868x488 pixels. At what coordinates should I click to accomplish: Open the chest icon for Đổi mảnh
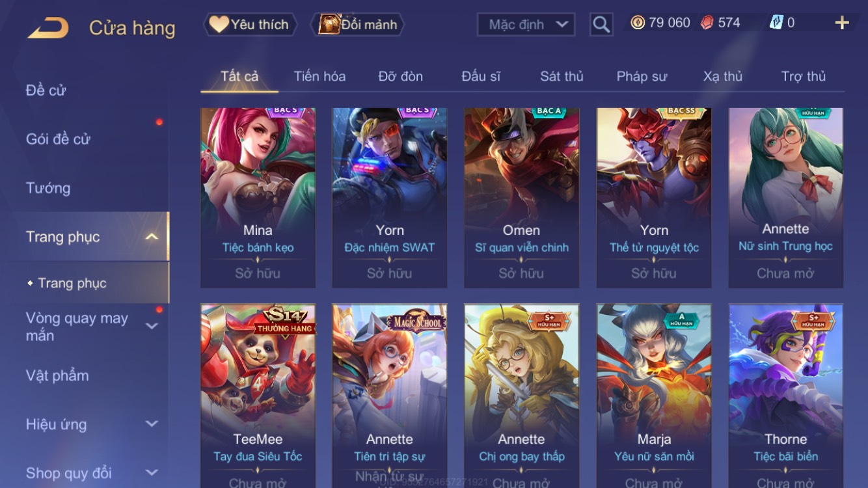pos(330,24)
